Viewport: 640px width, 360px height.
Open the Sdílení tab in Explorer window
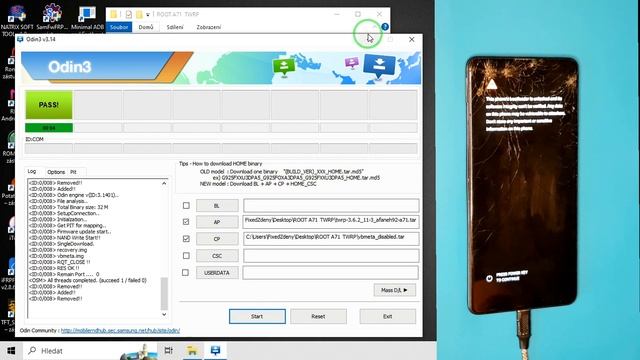175,27
